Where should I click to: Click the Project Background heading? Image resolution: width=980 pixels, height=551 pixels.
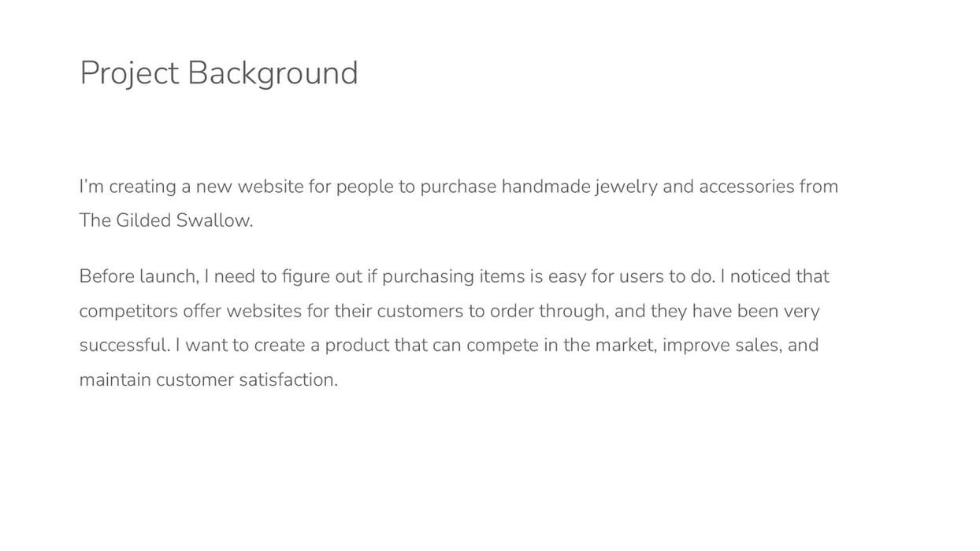coord(218,73)
